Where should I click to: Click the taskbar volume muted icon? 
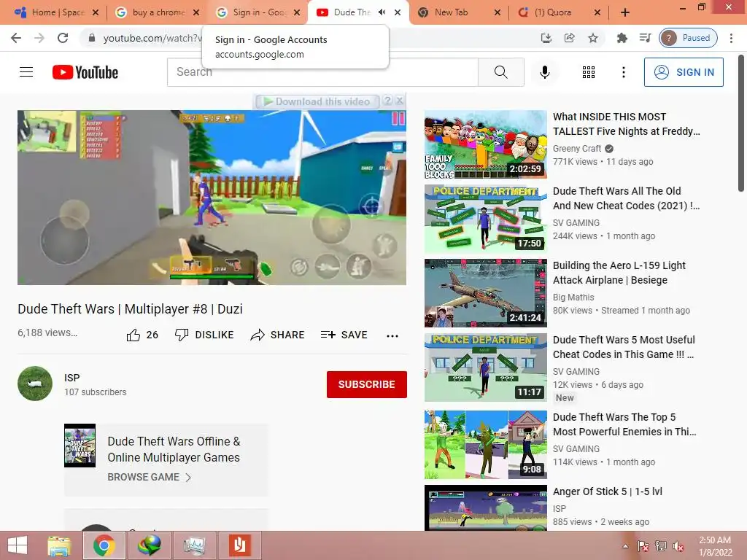tap(678, 546)
